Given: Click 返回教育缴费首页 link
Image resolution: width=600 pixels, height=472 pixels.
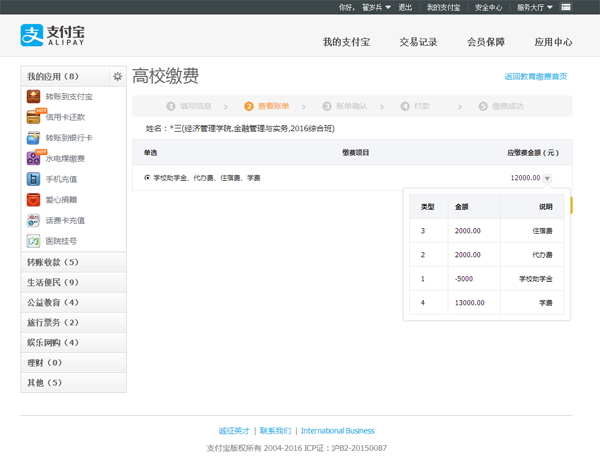Looking at the screenshot, I should tap(536, 77).
